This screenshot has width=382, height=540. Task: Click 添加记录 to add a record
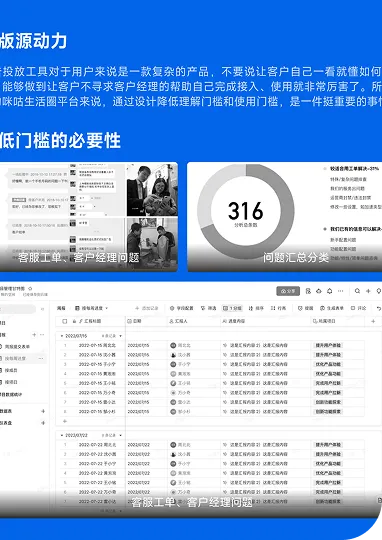point(147,308)
